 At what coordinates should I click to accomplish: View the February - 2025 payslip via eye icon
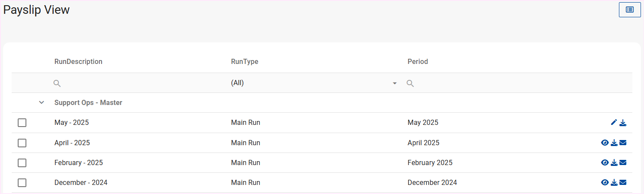[x=605, y=163]
